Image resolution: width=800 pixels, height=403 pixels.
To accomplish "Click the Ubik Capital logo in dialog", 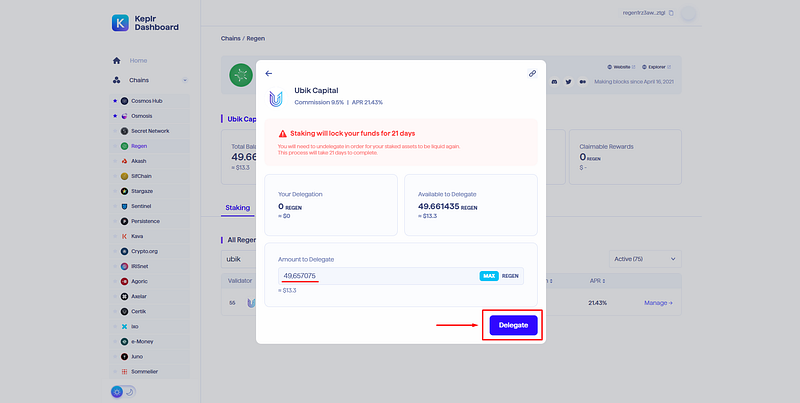I will point(276,98).
